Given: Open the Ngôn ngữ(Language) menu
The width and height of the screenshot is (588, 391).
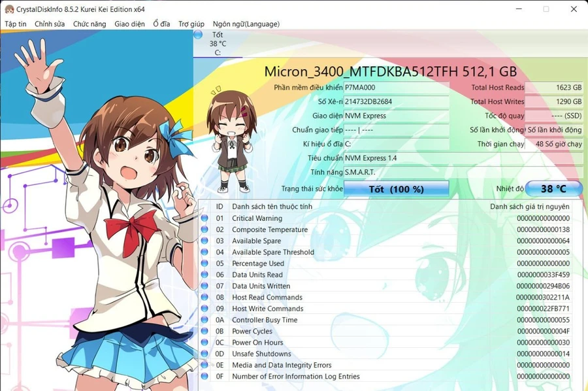Looking at the screenshot, I should 246,24.
